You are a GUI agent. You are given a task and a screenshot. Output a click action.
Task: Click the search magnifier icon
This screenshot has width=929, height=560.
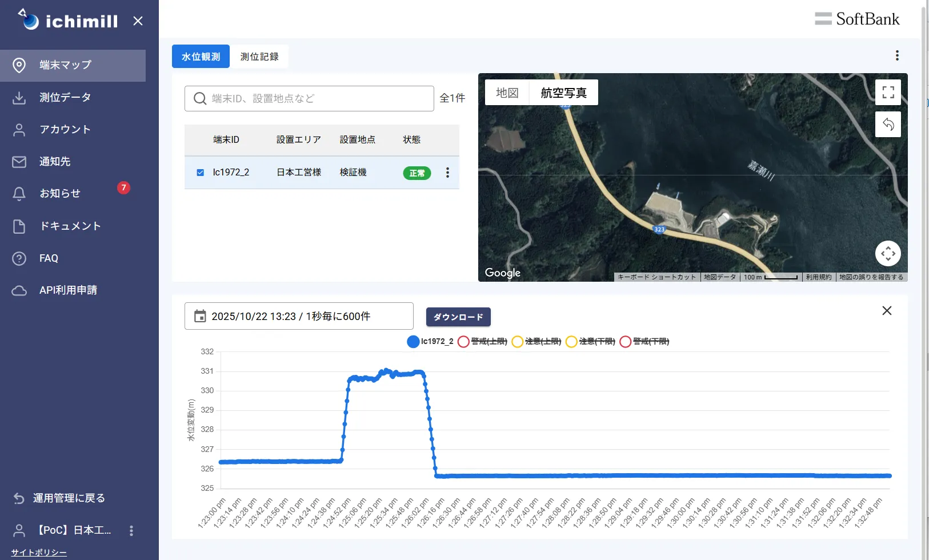[x=200, y=99]
